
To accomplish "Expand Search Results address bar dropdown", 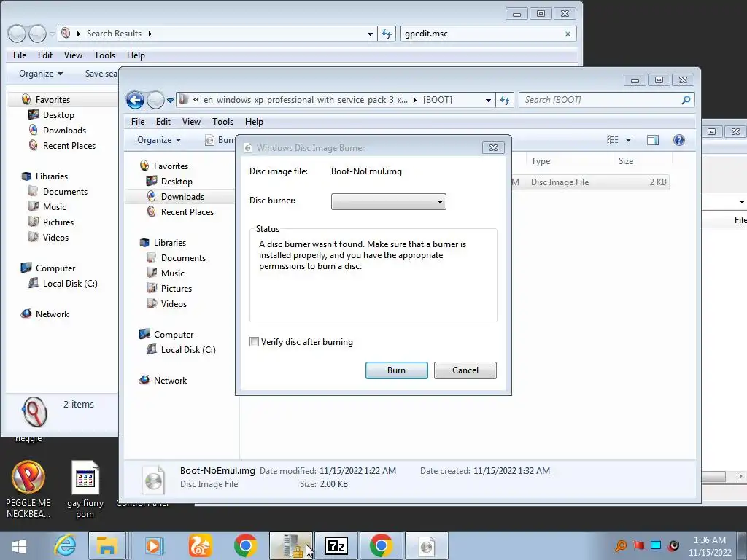I will pyautogui.click(x=370, y=34).
